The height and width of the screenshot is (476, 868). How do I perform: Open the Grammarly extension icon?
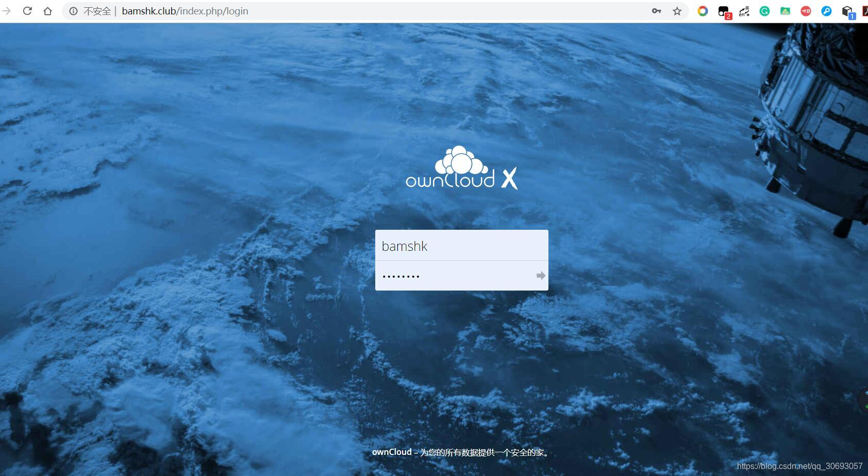[764, 11]
